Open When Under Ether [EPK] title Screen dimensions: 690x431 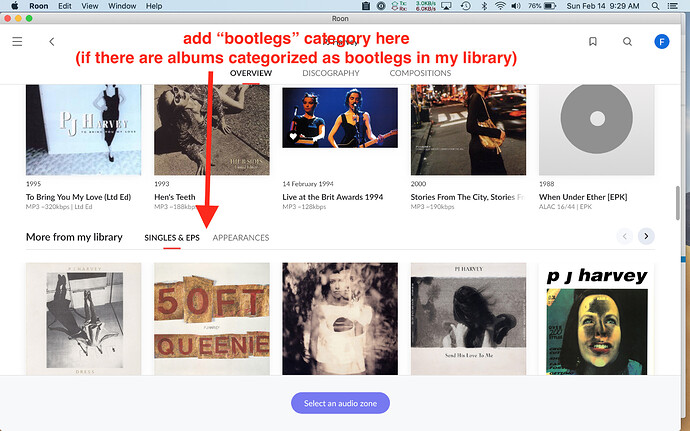(583, 197)
